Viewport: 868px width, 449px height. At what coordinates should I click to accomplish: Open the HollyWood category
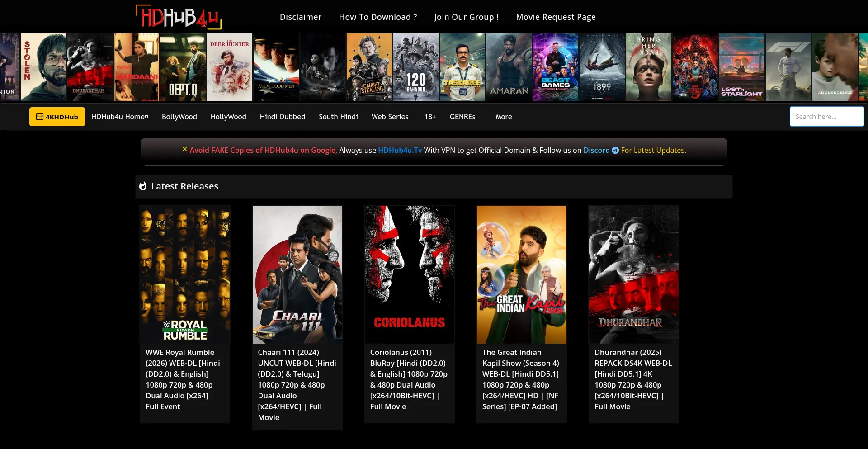(x=228, y=117)
